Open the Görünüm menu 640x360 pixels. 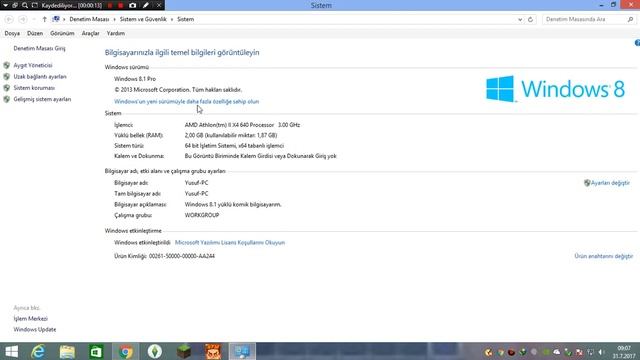[x=62, y=33]
